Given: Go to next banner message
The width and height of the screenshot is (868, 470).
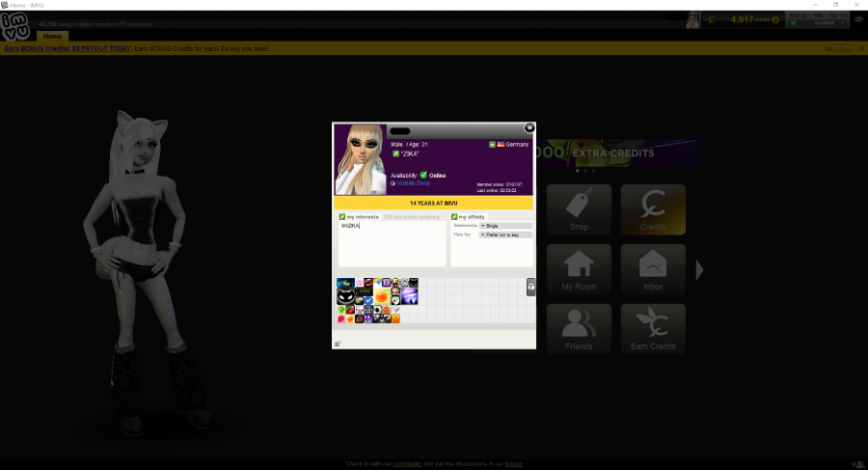Looking at the screenshot, I should 847,48.
